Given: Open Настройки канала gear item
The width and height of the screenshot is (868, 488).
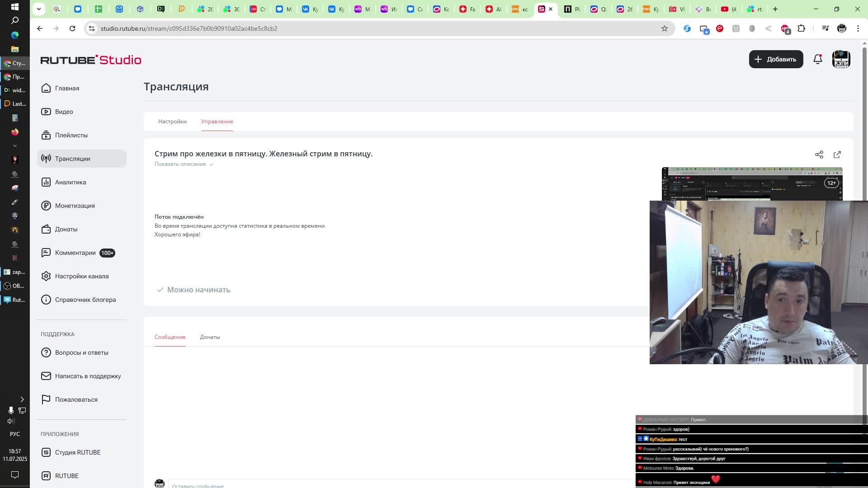Looking at the screenshot, I should [x=81, y=276].
